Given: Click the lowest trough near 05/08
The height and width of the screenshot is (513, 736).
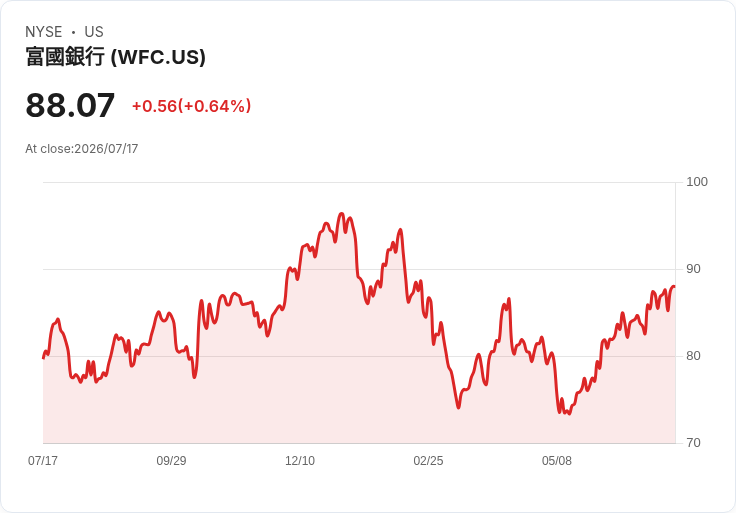Looking at the screenshot, I should tap(569, 413).
